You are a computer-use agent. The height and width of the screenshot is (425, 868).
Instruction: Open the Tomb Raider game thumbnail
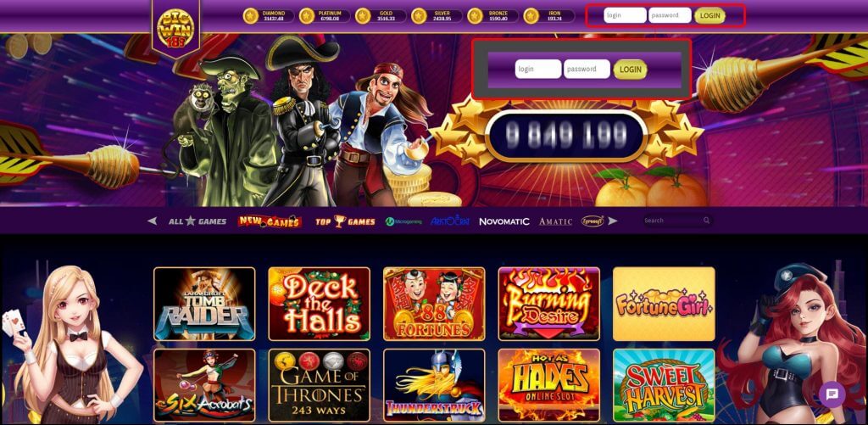[204, 304]
